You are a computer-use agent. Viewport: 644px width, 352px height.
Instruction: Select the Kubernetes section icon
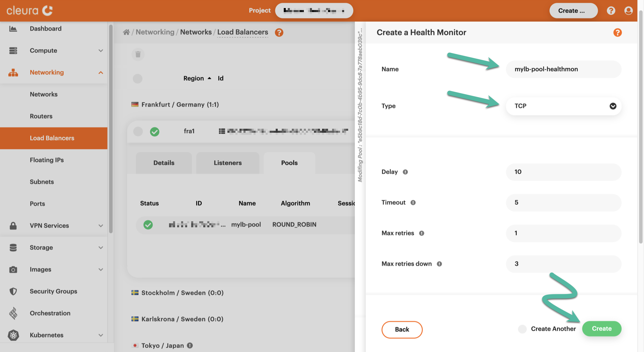(13, 335)
